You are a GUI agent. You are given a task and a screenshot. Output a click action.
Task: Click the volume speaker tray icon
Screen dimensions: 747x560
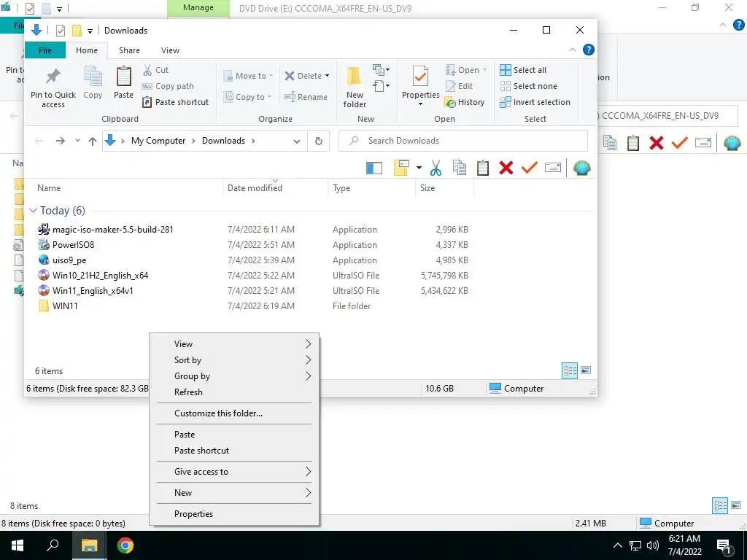tap(653, 545)
